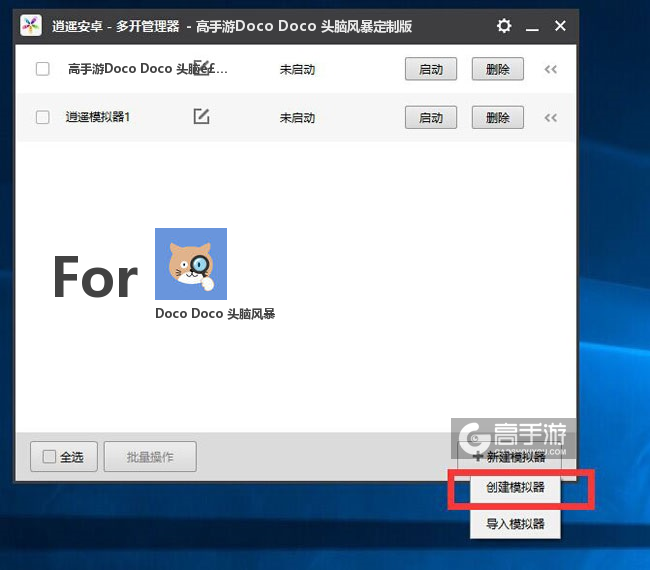Start 逍遥模拟器1 with 启动 button
Screen dimensions: 650x570
431,118
